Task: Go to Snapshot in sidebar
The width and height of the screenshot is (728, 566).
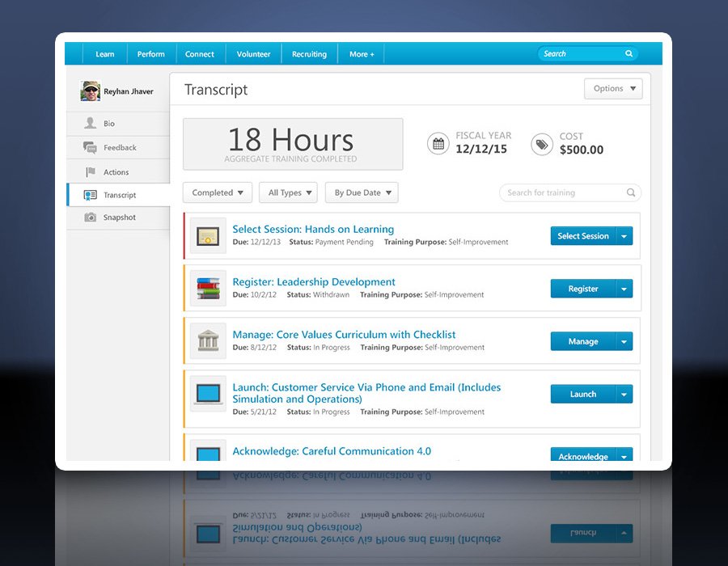Action: [118, 218]
